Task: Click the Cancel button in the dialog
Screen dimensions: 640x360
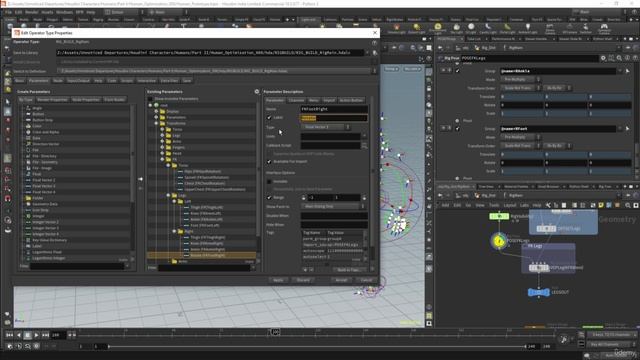Action: pos(366,280)
